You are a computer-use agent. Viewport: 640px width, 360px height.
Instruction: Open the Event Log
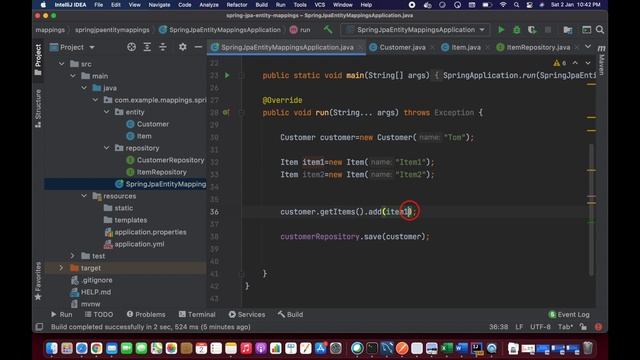coord(569,314)
